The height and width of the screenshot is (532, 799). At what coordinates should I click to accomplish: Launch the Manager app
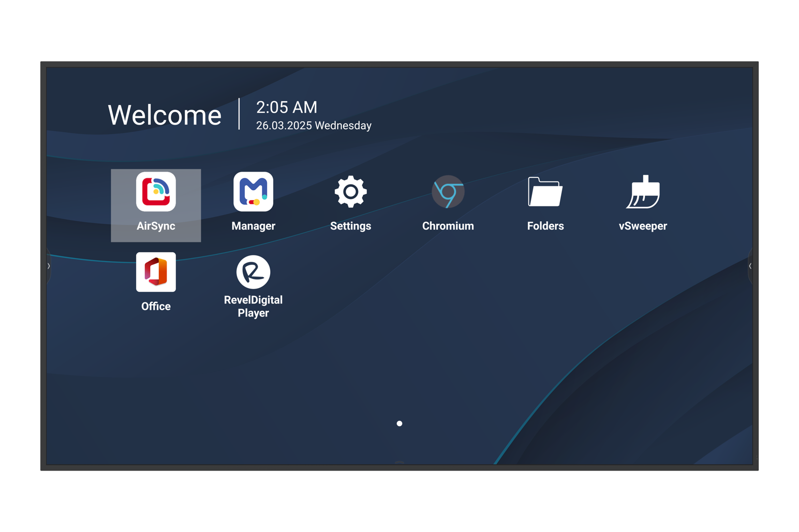(253, 191)
